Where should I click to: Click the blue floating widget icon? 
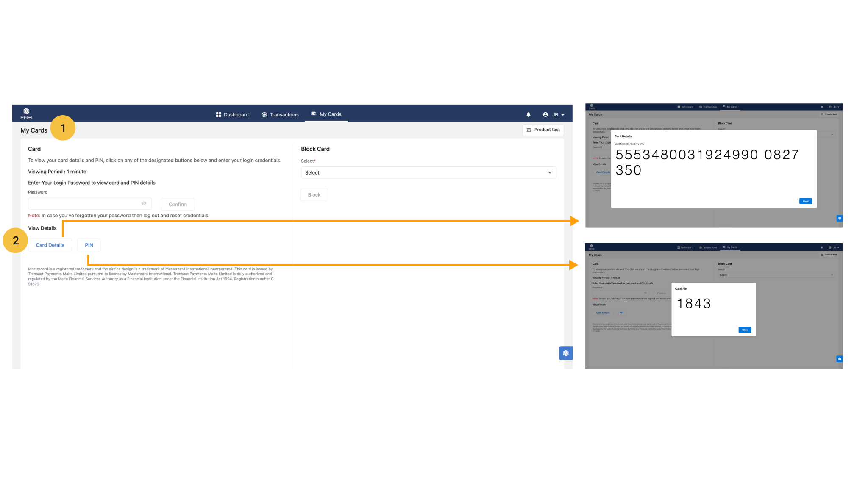(x=565, y=353)
